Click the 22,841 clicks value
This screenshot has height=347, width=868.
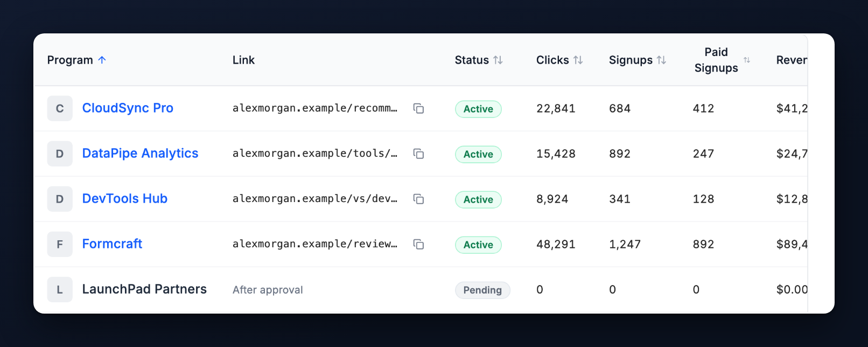click(556, 108)
